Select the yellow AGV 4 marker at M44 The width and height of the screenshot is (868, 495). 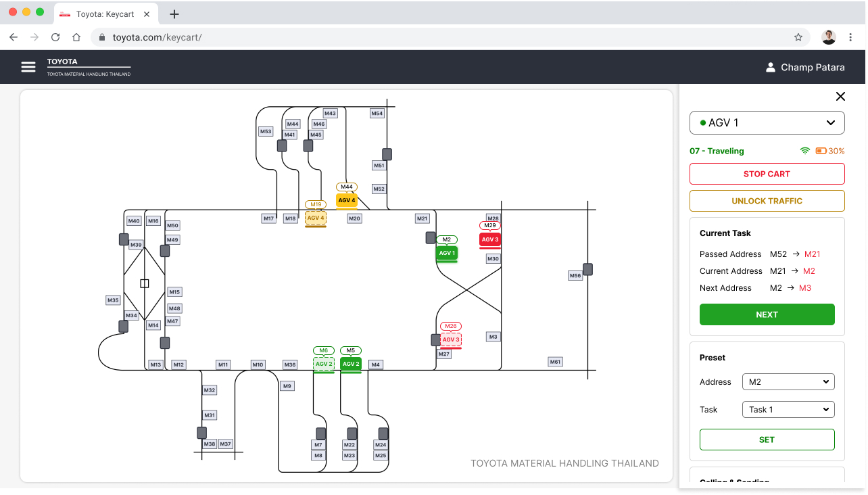(x=347, y=200)
